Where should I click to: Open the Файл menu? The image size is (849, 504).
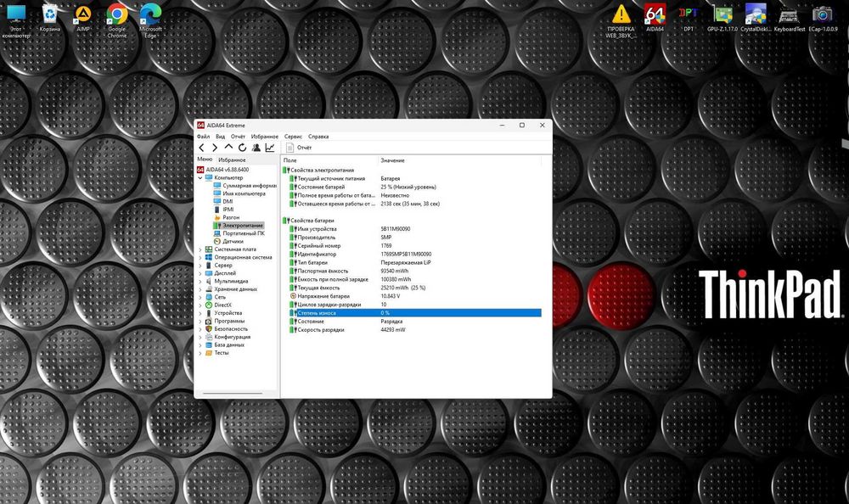(x=203, y=137)
